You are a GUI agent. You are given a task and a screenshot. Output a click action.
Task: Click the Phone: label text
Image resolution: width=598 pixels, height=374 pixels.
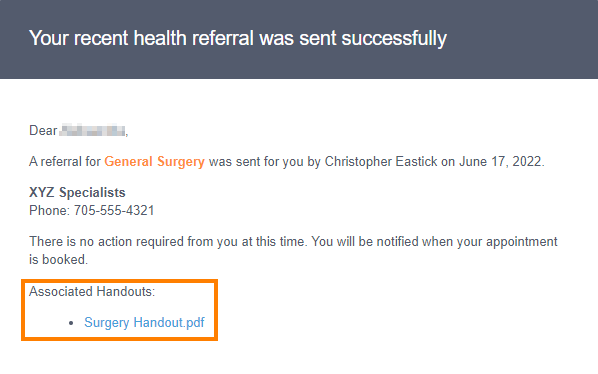[x=50, y=210]
